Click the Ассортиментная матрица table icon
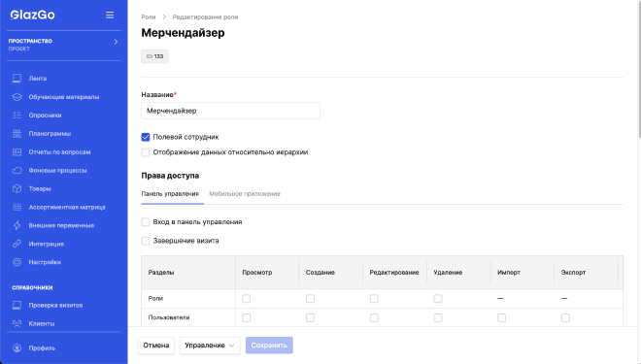This screenshot has width=641, height=364. coord(17,207)
